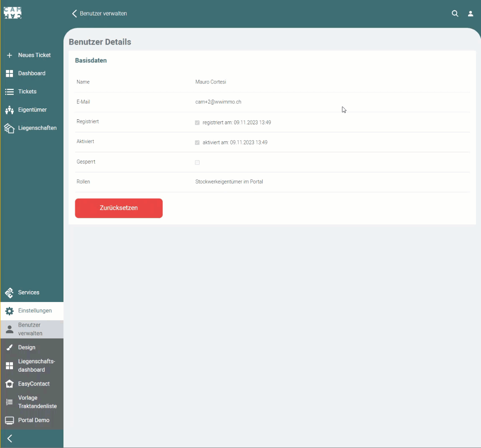This screenshot has height=448, width=481.
Task: Click the red Zurücksetzen button
Action: (x=119, y=208)
